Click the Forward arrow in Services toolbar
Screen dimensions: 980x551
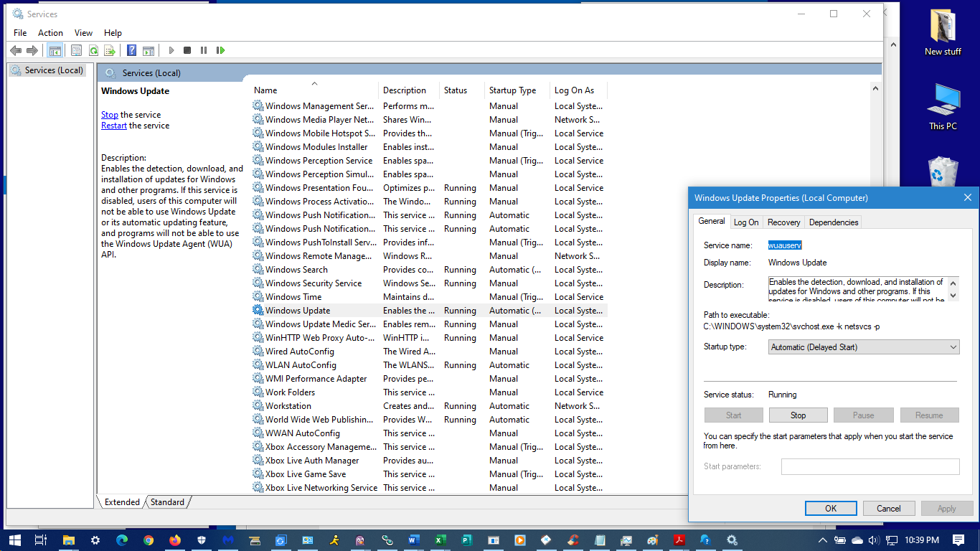click(x=32, y=50)
